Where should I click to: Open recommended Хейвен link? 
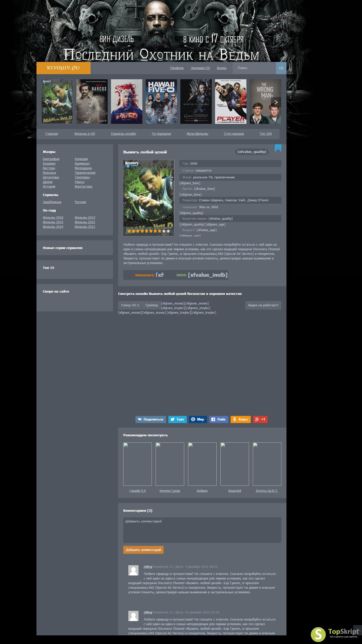[x=202, y=491]
